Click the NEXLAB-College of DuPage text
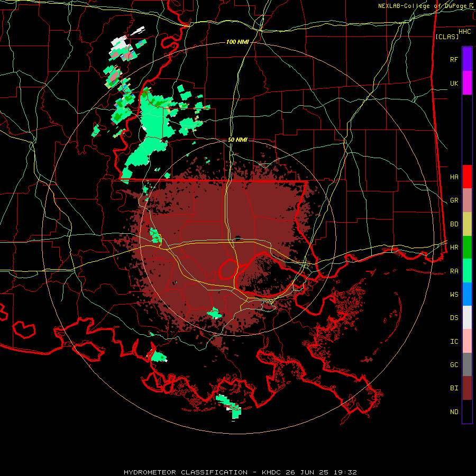Viewport: 476px width, 476px height. [422, 6]
